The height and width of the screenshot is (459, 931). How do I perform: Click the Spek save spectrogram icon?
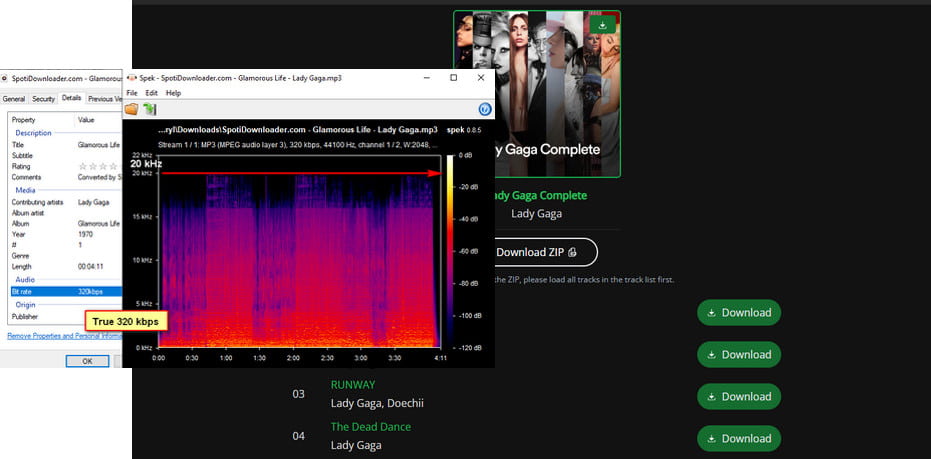pos(149,109)
